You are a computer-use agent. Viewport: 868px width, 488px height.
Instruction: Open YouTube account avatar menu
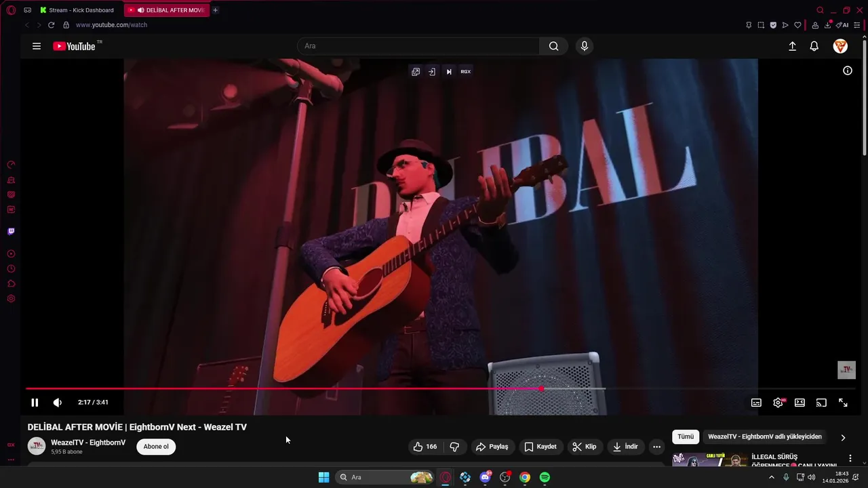[x=840, y=46]
